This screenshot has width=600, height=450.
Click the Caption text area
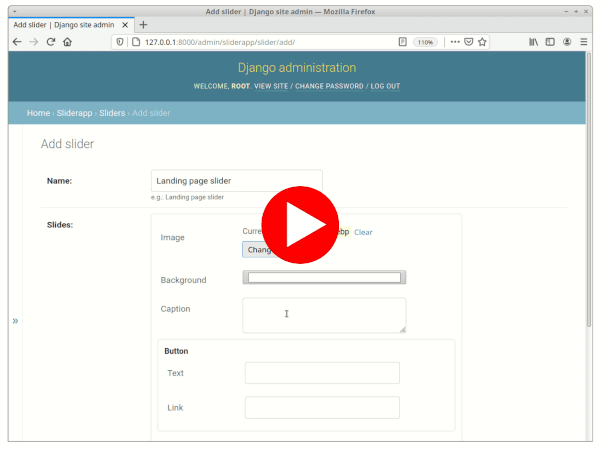point(324,315)
